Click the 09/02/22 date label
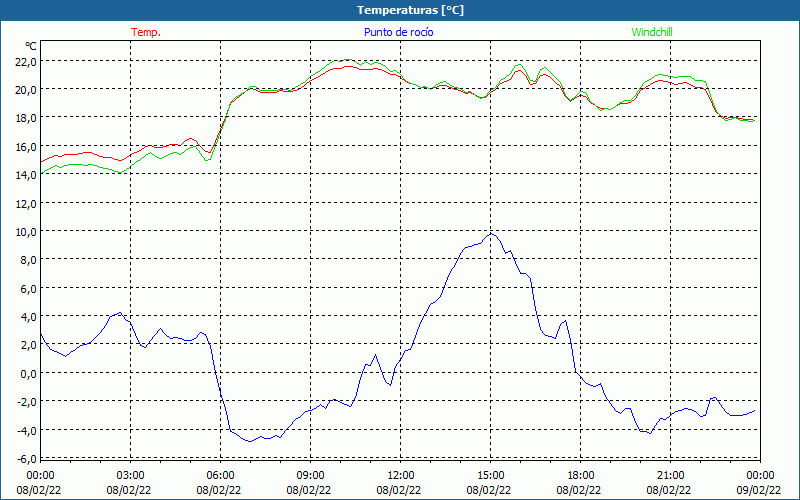The height and width of the screenshot is (500, 800). coord(758,490)
